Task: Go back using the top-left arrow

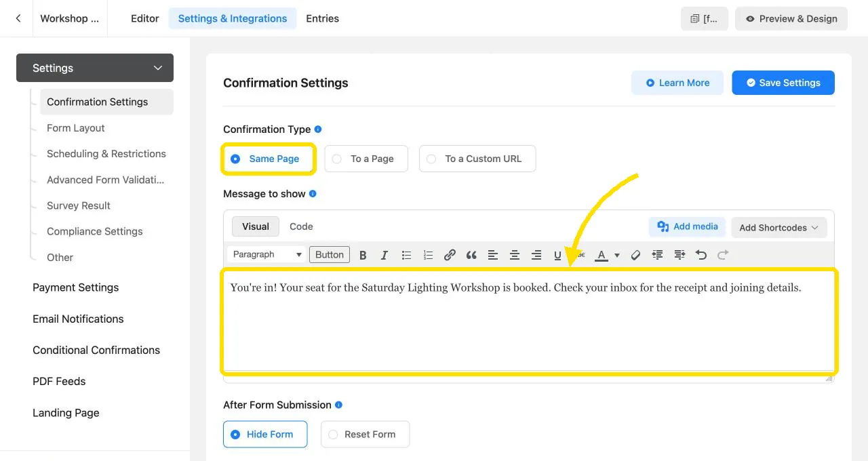Action: coord(18,18)
